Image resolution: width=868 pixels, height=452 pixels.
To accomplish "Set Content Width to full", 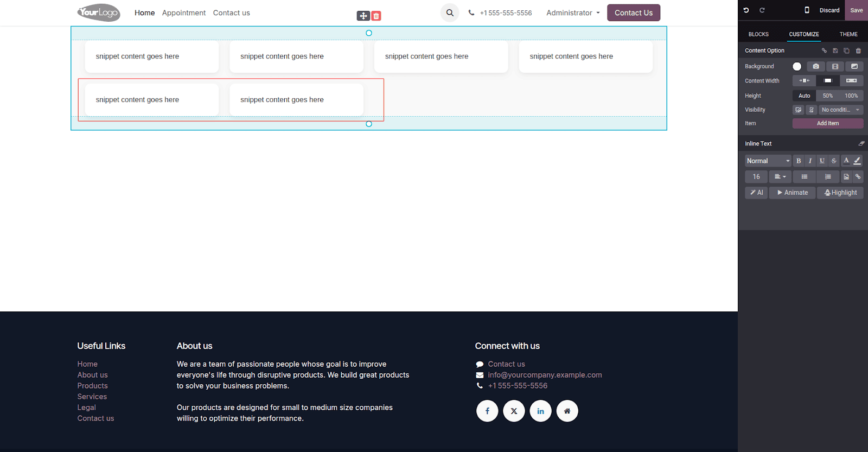I will 852,81.
